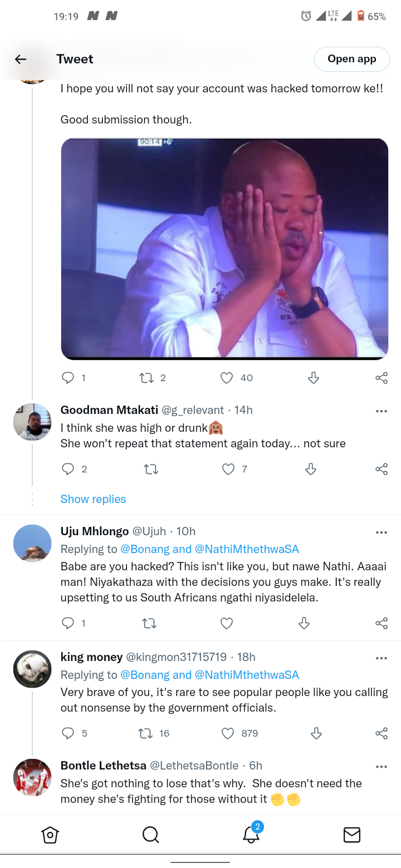This screenshot has width=401, height=868.
Task: Open more options for king money's tweet
Action: pos(382,658)
